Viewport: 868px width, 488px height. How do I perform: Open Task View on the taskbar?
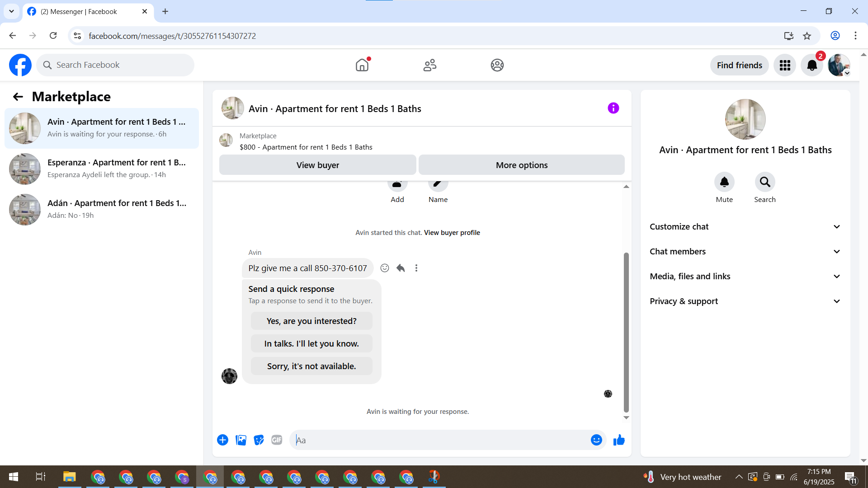click(x=41, y=477)
